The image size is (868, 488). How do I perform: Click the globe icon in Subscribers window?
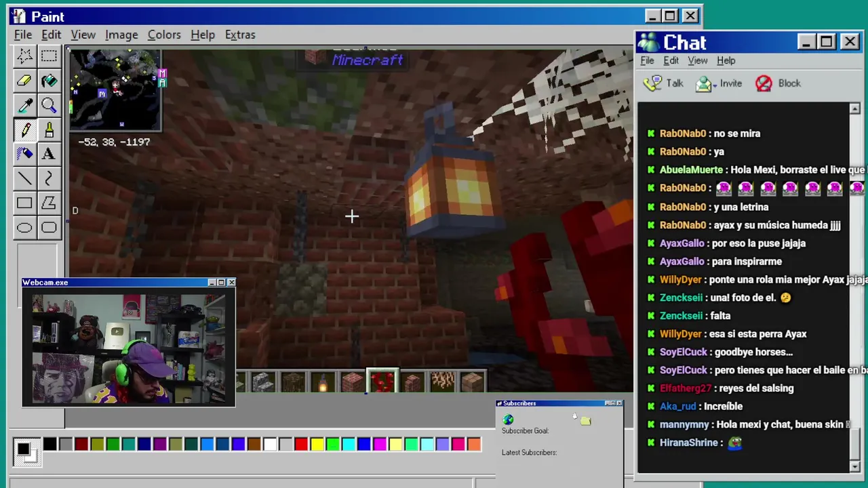[x=508, y=420]
